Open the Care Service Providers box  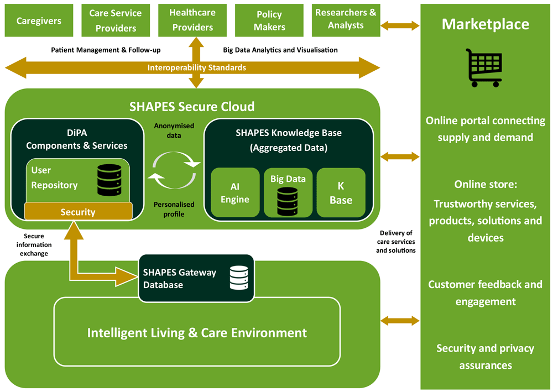116,20
